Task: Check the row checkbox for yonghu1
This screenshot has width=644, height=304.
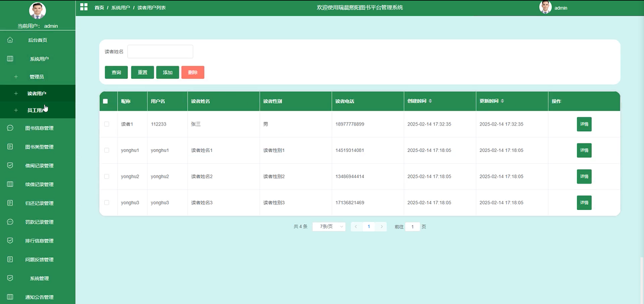Action: 107,150
